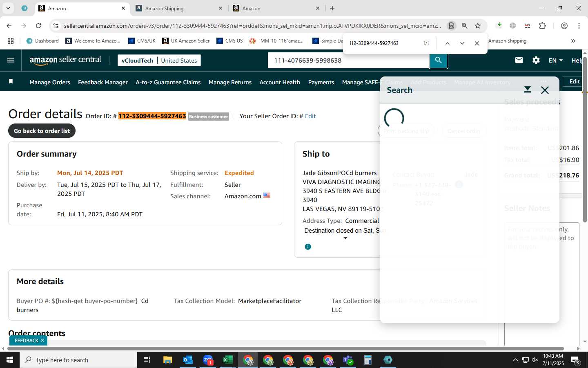The image size is (588, 368).
Task: Open Manage Orders menu
Action: [50, 82]
